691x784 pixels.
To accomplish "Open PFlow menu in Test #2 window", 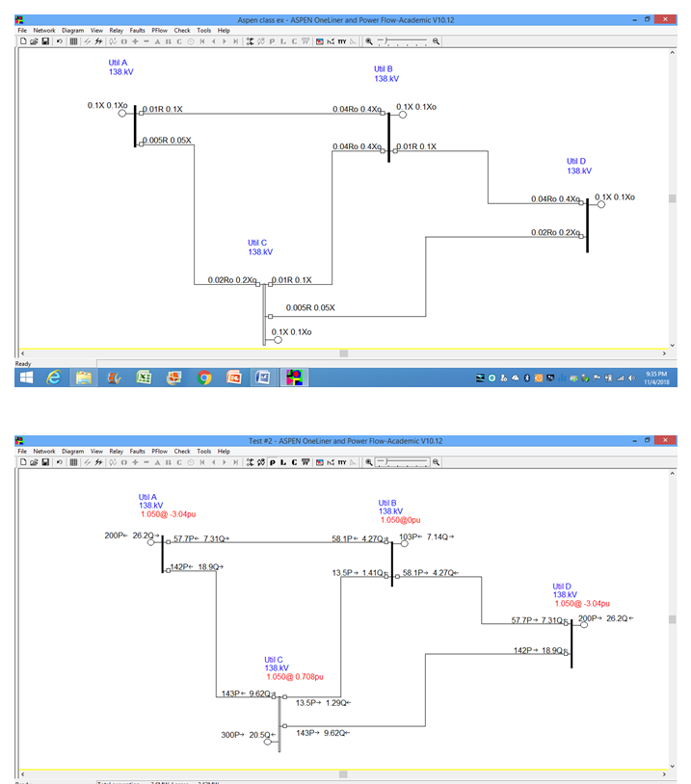I will 160,452.
